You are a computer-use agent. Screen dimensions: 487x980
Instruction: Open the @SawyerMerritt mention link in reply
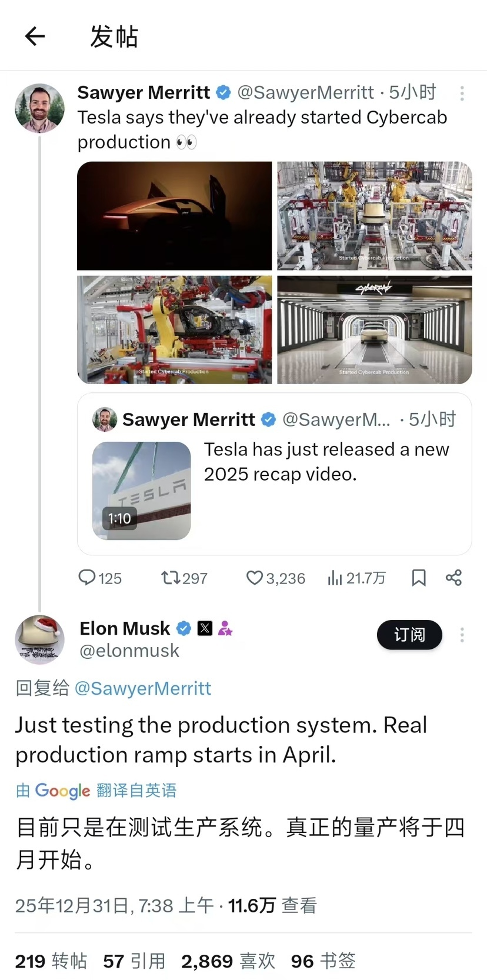tap(142, 688)
